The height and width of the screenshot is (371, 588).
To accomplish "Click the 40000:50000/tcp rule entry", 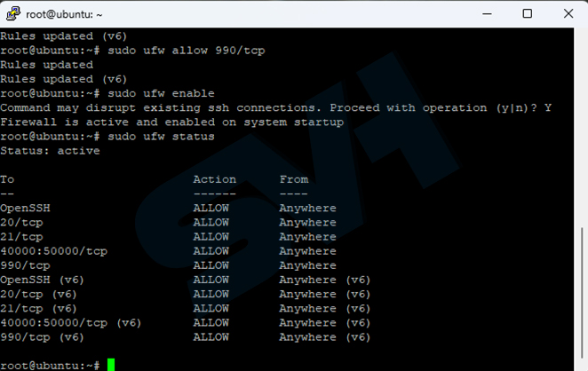I will 53,251.
